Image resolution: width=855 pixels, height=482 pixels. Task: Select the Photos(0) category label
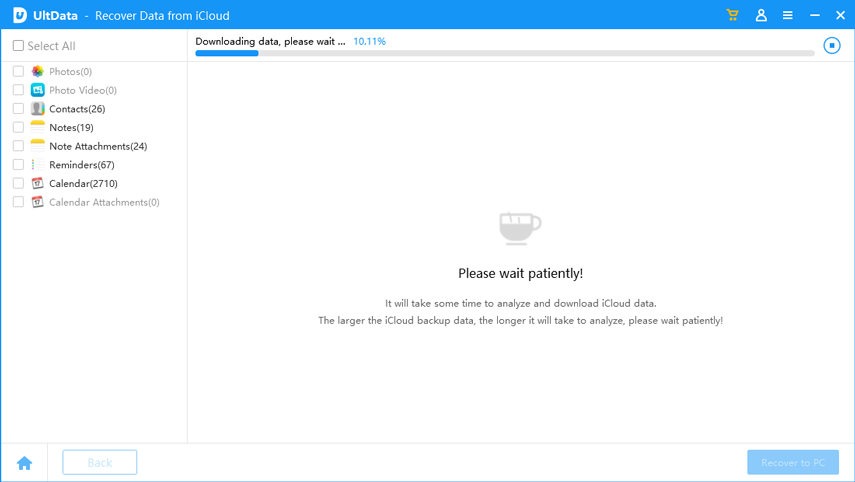tap(70, 72)
